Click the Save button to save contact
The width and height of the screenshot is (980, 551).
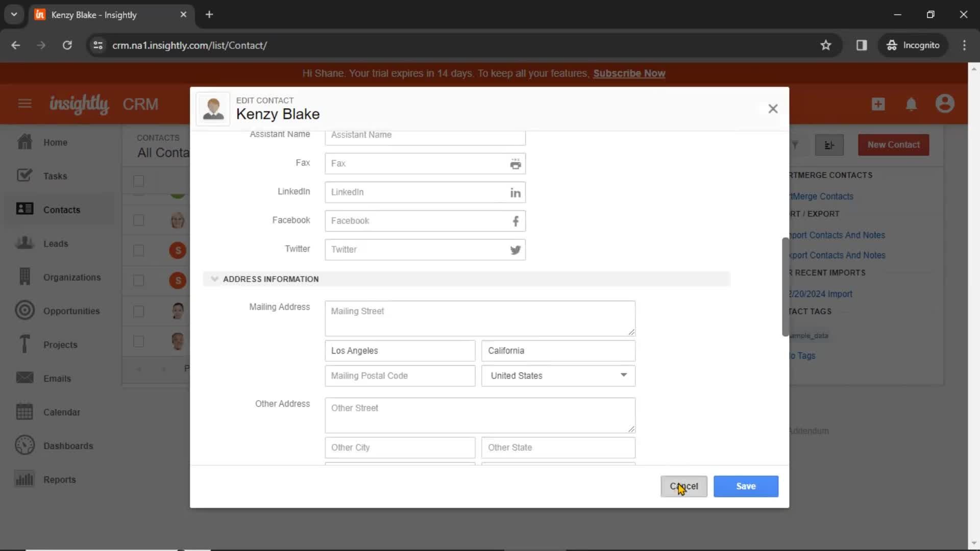[x=746, y=486]
